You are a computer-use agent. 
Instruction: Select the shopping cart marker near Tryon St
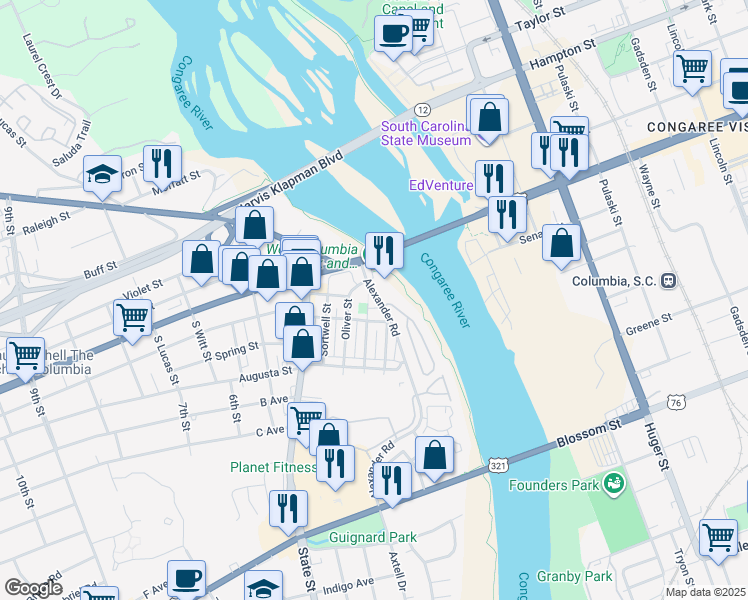[718, 540]
